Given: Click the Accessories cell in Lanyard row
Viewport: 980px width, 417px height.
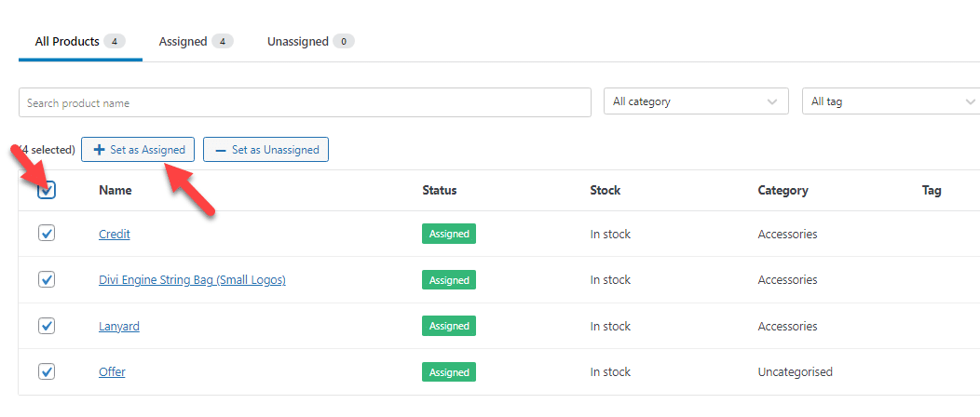Looking at the screenshot, I should pos(787,327).
